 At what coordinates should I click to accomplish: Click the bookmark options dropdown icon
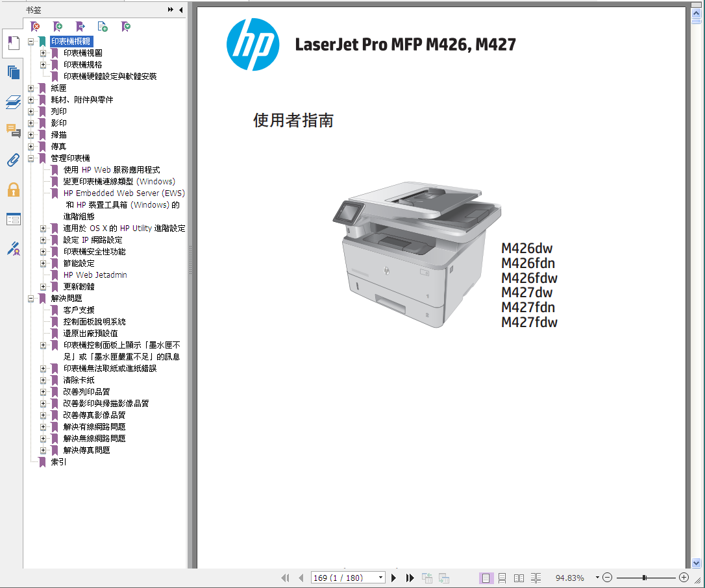tap(126, 27)
